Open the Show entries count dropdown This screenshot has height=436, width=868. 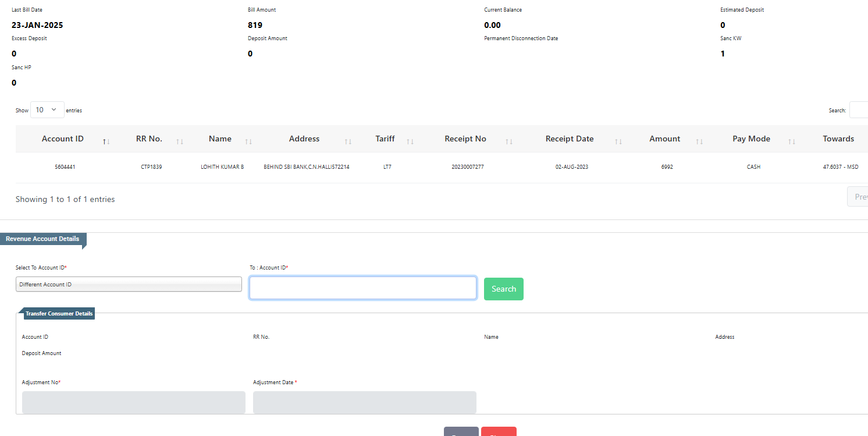(47, 110)
